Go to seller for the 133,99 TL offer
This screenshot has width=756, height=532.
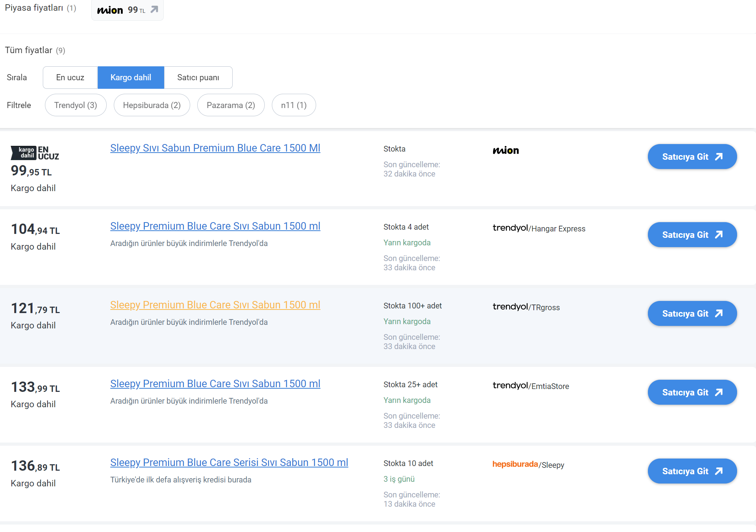coord(692,392)
